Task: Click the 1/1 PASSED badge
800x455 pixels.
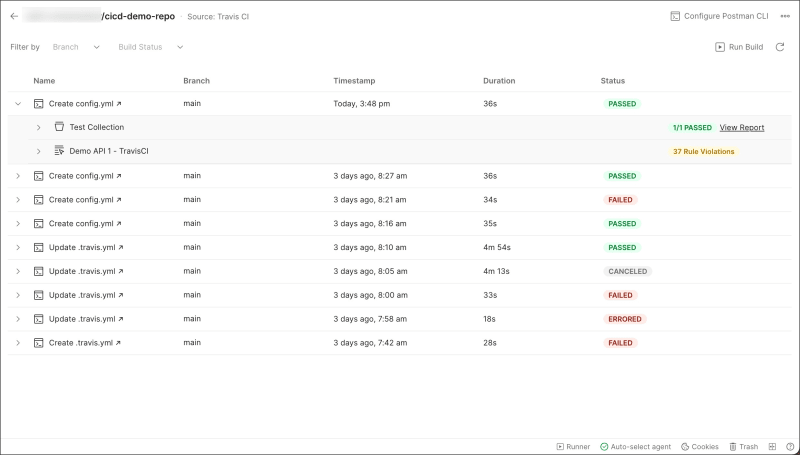Action: pos(692,128)
